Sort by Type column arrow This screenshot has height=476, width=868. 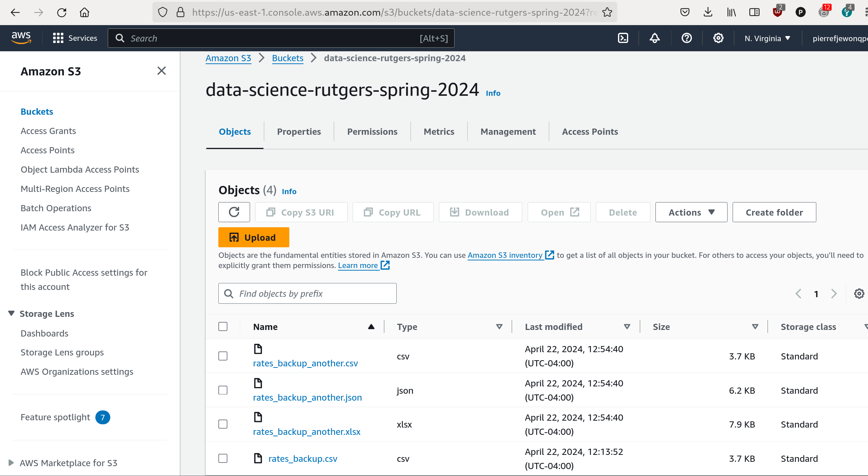point(499,327)
